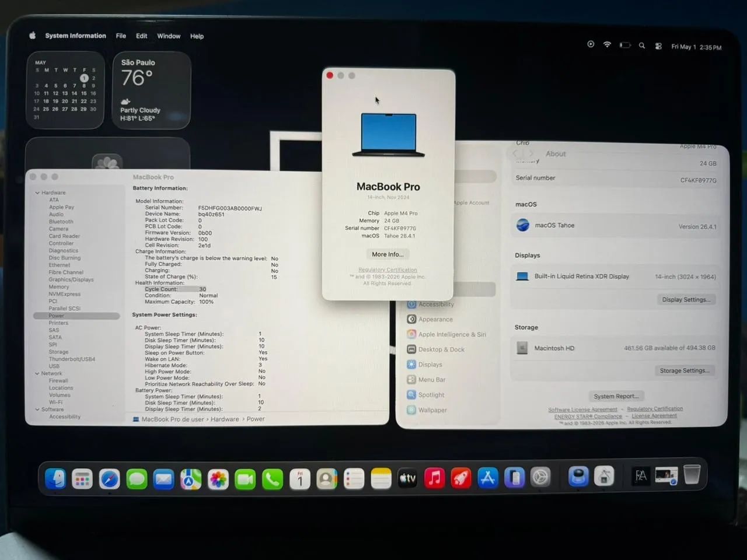Image resolution: width=747 pixels, height=560 pixels.
Task: Open the green Phone app in Dock
Action: coord(273,479)
